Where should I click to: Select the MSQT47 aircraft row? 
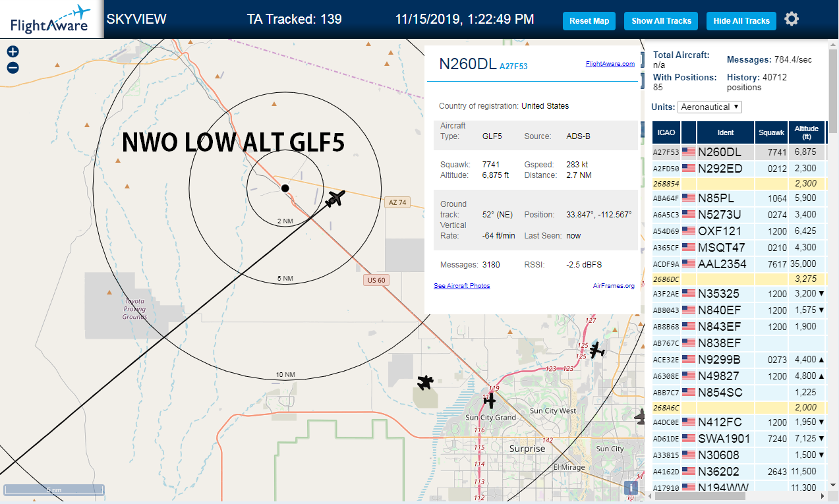tap(739, 247)
